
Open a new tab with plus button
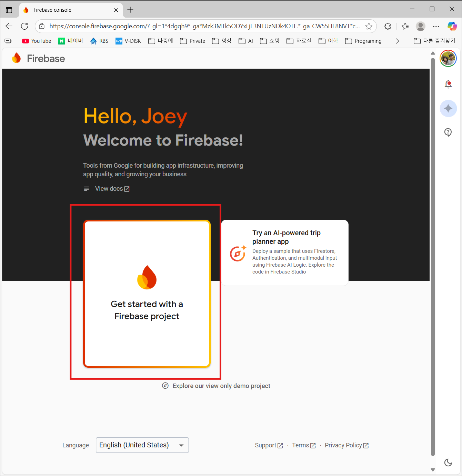[130, 10]
